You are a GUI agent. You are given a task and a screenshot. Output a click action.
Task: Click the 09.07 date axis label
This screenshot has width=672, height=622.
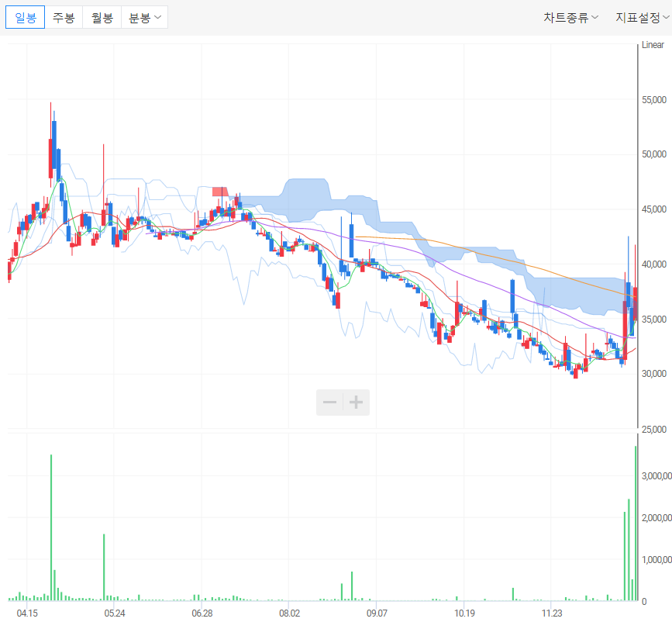tap(377, 613)
